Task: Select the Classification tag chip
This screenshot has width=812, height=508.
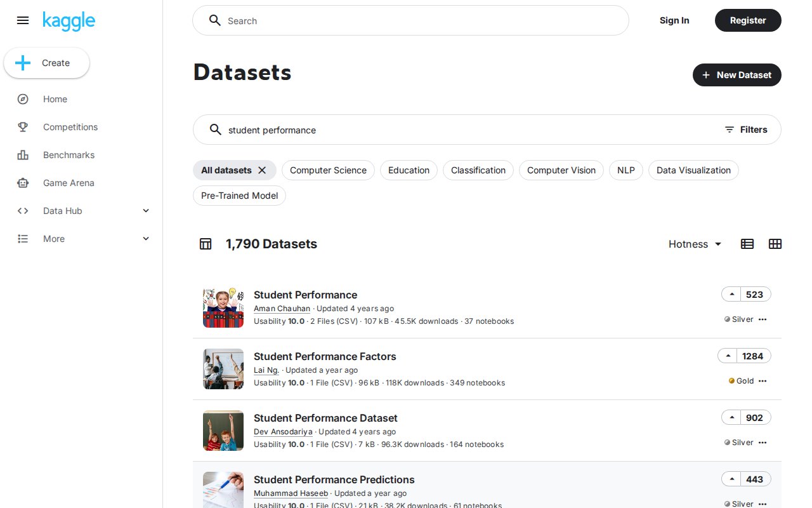Action: (478, 170)
